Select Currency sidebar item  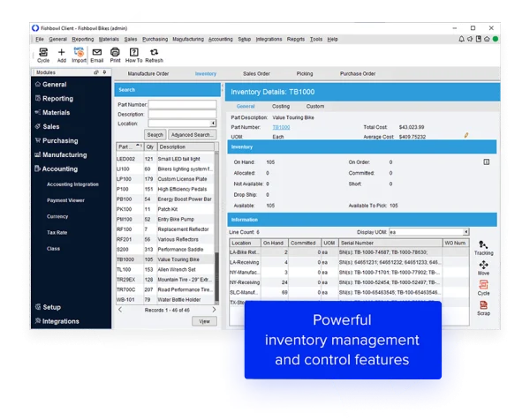pyautogui.click(x=57, y=216)
